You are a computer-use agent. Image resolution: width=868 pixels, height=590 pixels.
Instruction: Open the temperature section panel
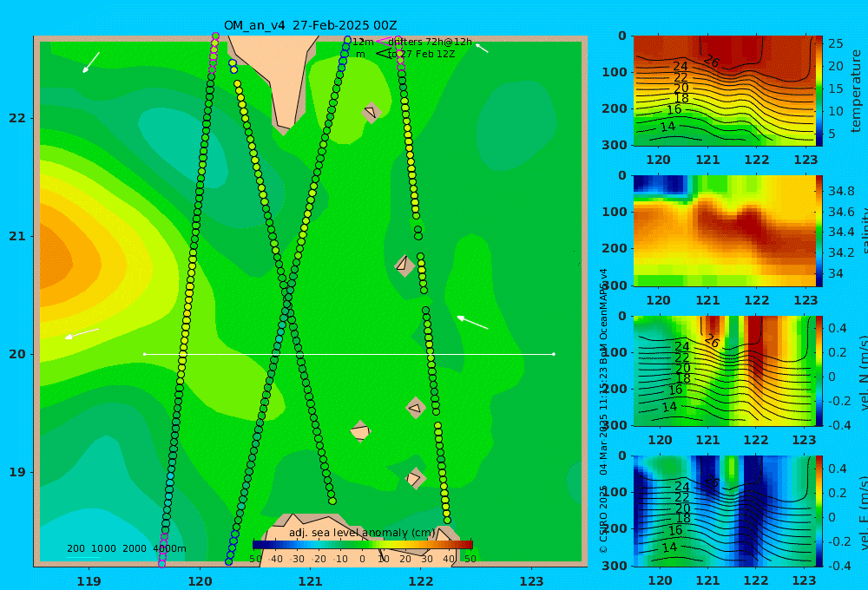pyautogui.click(x=724, y=91)
